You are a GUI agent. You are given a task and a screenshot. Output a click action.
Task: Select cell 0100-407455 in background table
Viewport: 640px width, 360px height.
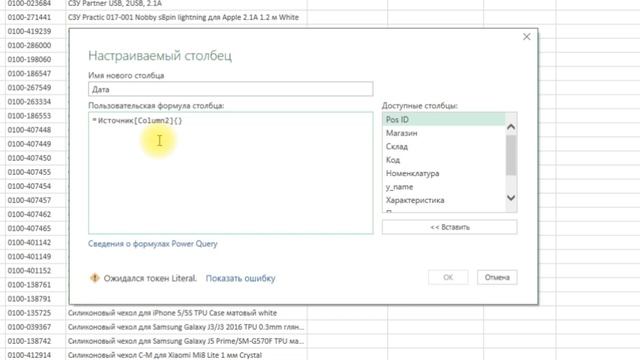coord(35,172)
